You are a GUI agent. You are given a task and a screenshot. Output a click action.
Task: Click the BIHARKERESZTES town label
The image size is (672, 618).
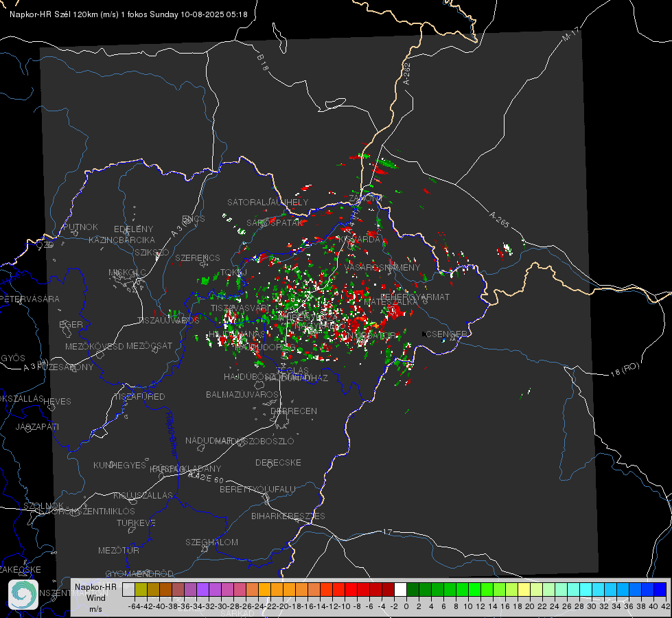click(x=288, y=516)
